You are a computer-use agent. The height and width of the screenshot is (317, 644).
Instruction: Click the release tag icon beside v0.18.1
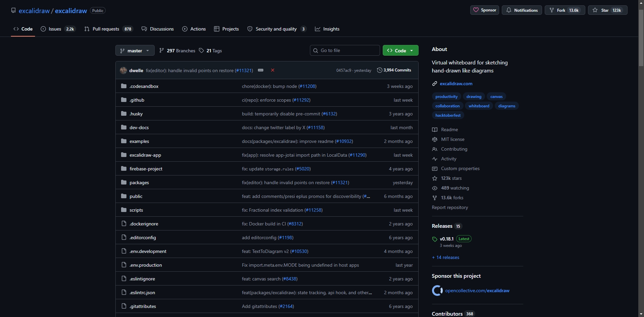click(435, 239)
